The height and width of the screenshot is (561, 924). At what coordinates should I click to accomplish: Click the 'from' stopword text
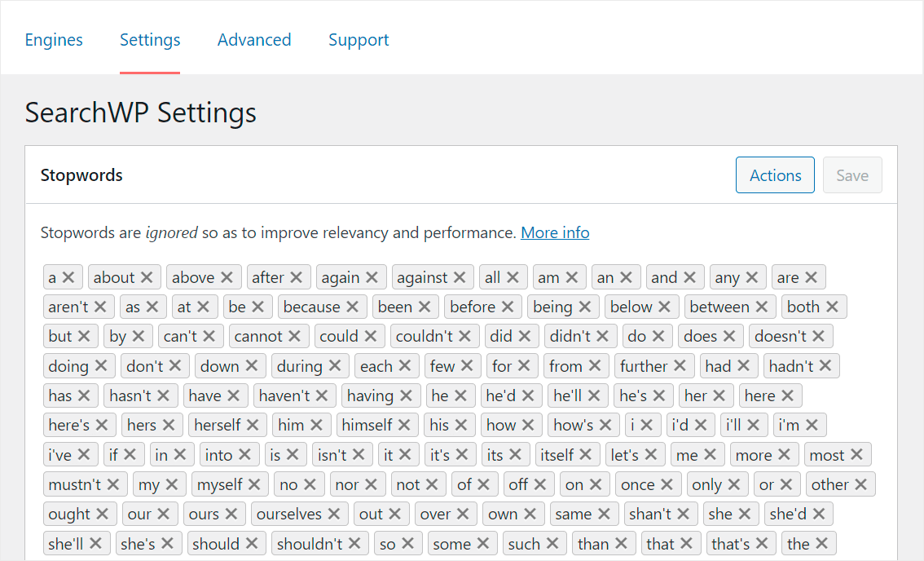pyautogui.click(x=565, y=366)
